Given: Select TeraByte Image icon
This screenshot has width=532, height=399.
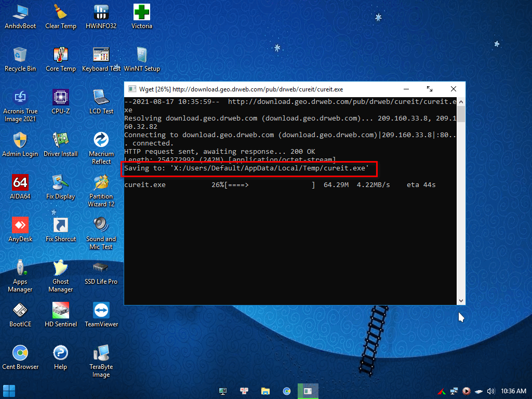Looking at the screenshot, I should [101, 362].
